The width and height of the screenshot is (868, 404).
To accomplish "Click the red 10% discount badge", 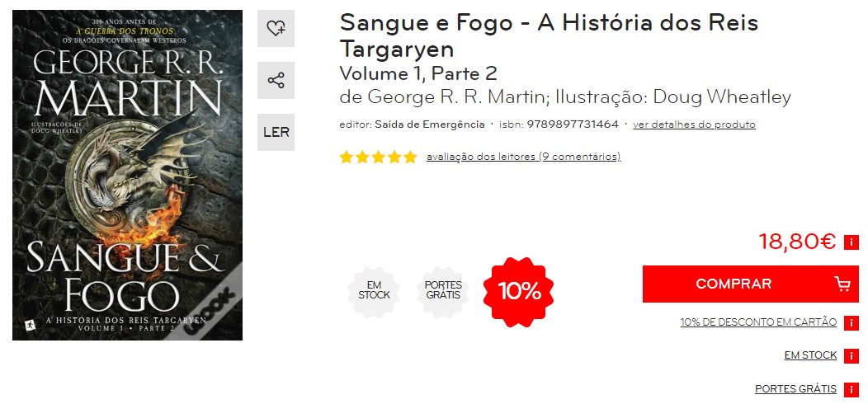I will pyautogui.click(x=518, y=291).
